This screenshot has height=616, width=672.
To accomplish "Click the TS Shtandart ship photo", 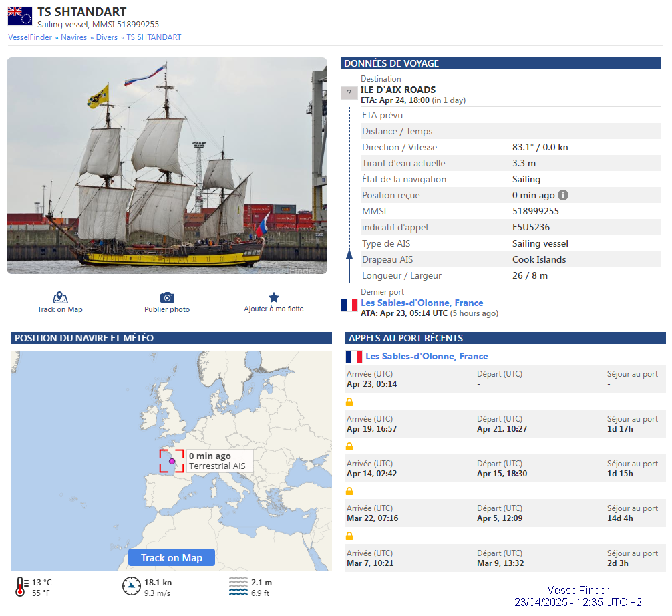I will pyautogui.click(x=167, y=166).
